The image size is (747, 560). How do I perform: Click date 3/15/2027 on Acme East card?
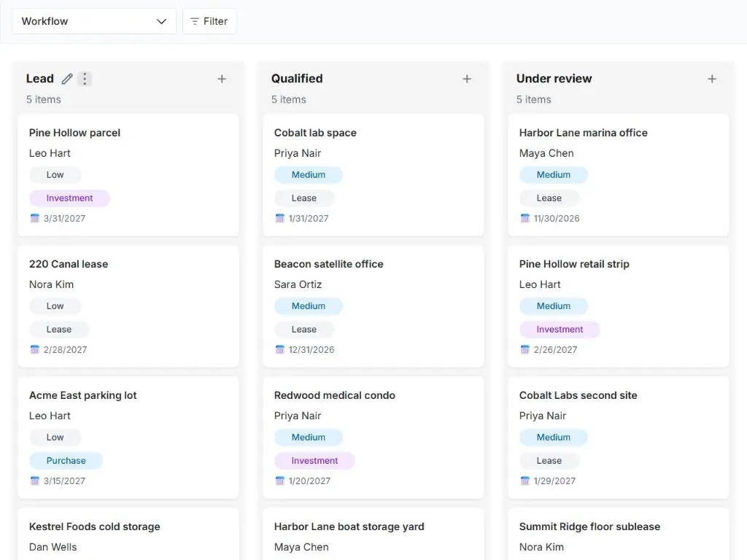(64, 481)
